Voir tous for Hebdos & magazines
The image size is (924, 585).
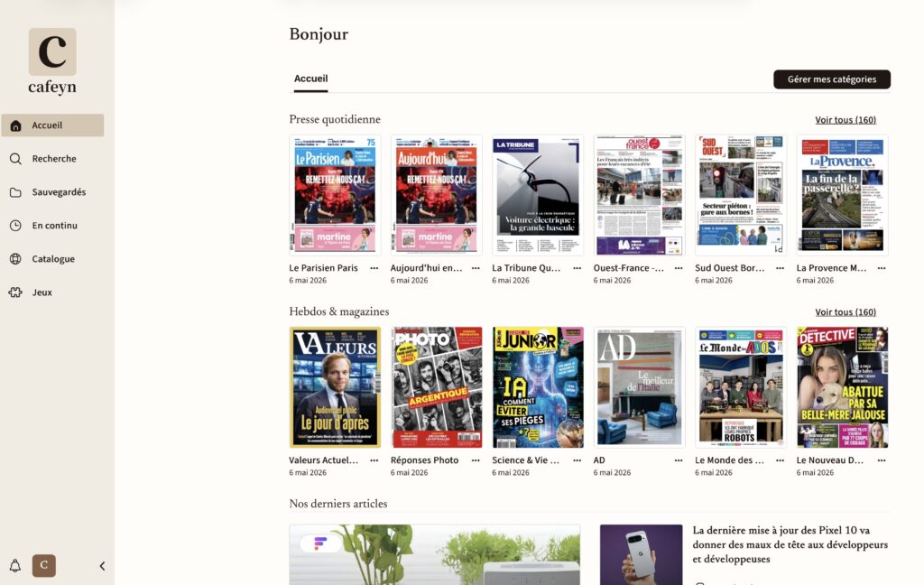coord(845,312)
